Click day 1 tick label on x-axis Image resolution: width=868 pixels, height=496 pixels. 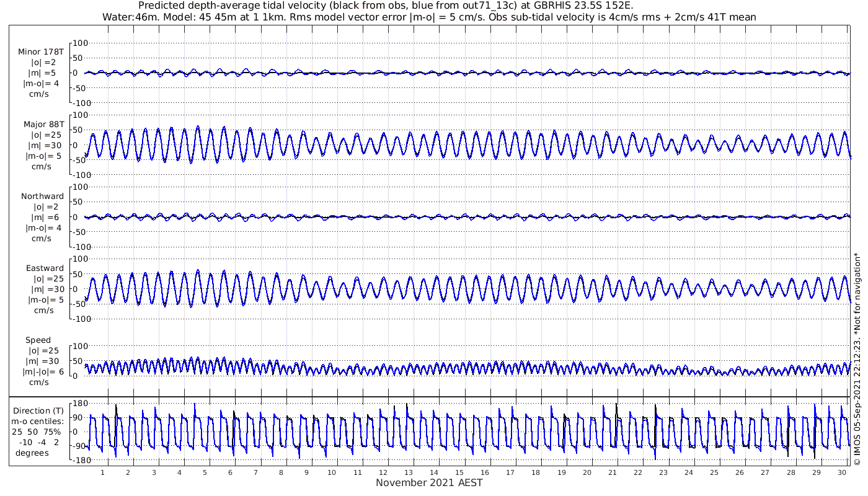102,472
